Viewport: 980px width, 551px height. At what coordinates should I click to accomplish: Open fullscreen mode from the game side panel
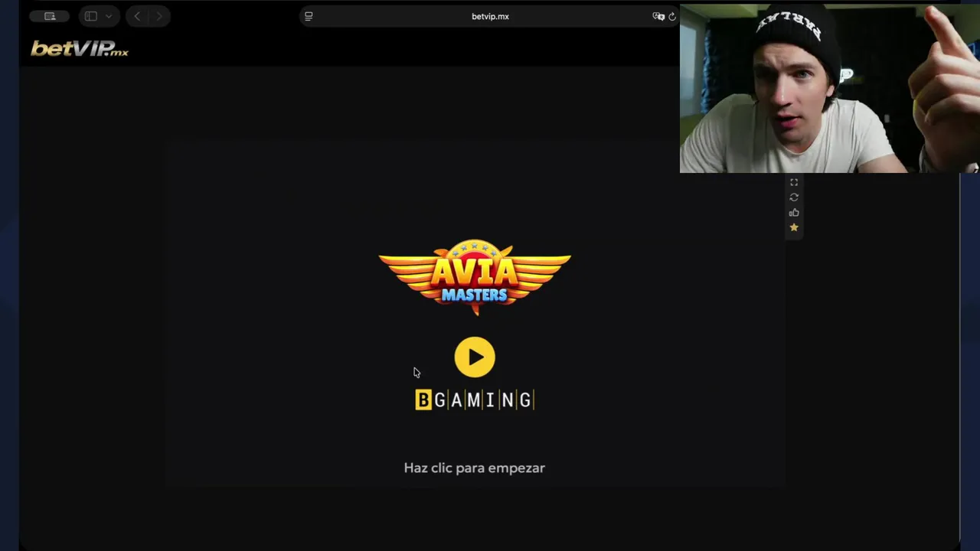pos(794,182)
